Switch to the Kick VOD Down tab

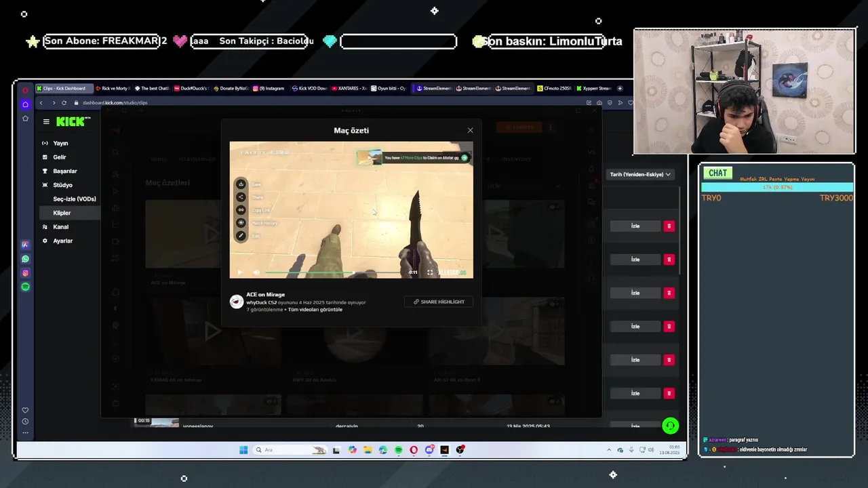(x=309, y=88)
